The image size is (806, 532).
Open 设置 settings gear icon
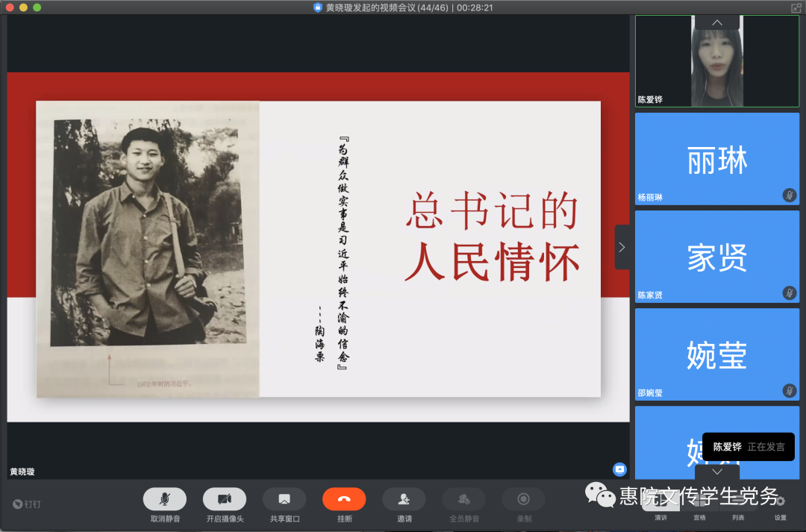click(x=780, y=502)
